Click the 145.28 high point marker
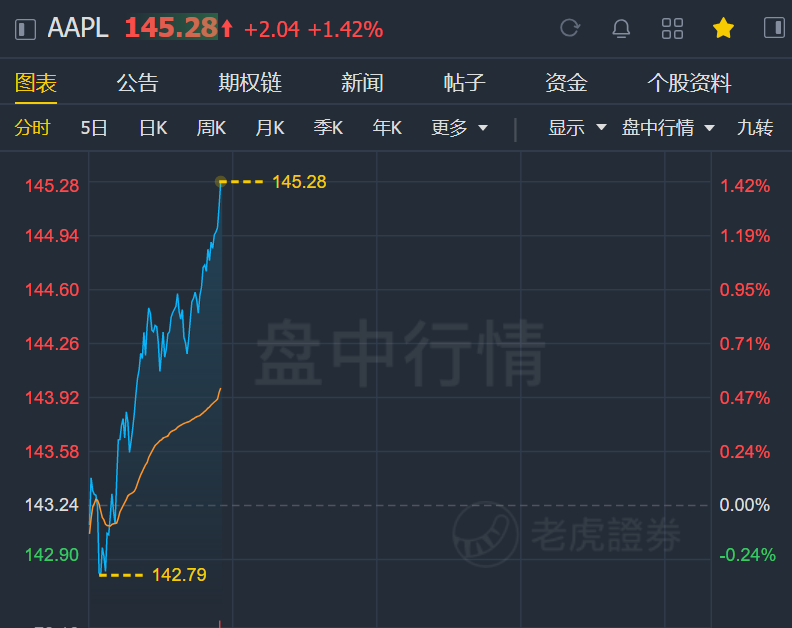This screenshot has height=628, width=792. (221, 181)
